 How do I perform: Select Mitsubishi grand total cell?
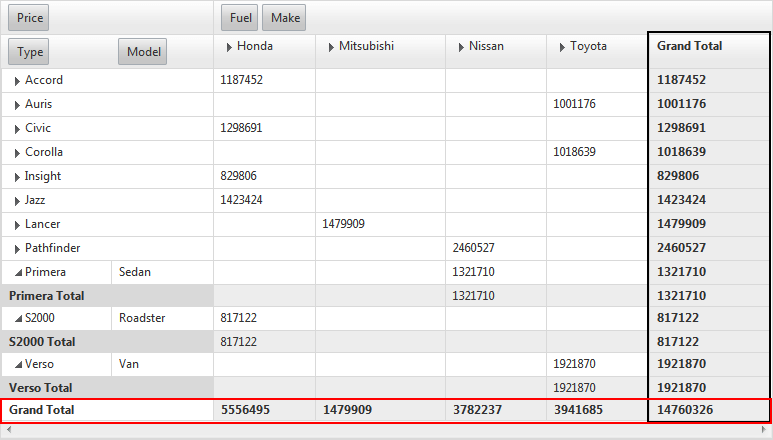coord(381,410)
